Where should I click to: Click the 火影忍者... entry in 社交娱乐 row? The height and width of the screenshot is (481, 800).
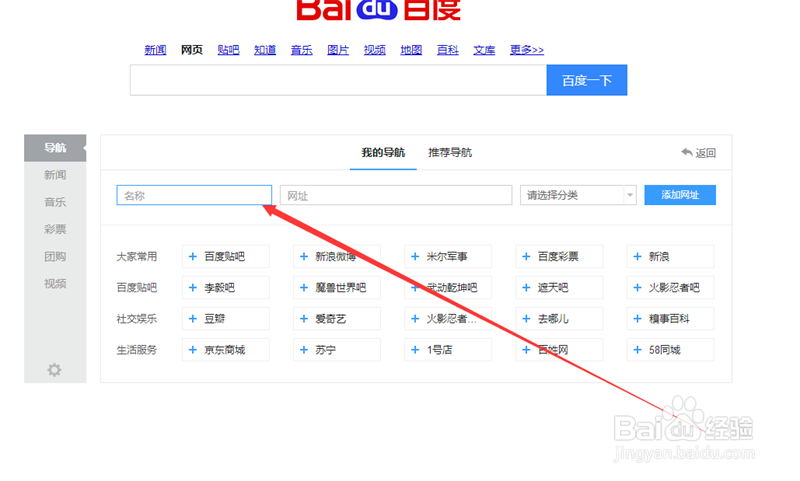coord(448,319)
